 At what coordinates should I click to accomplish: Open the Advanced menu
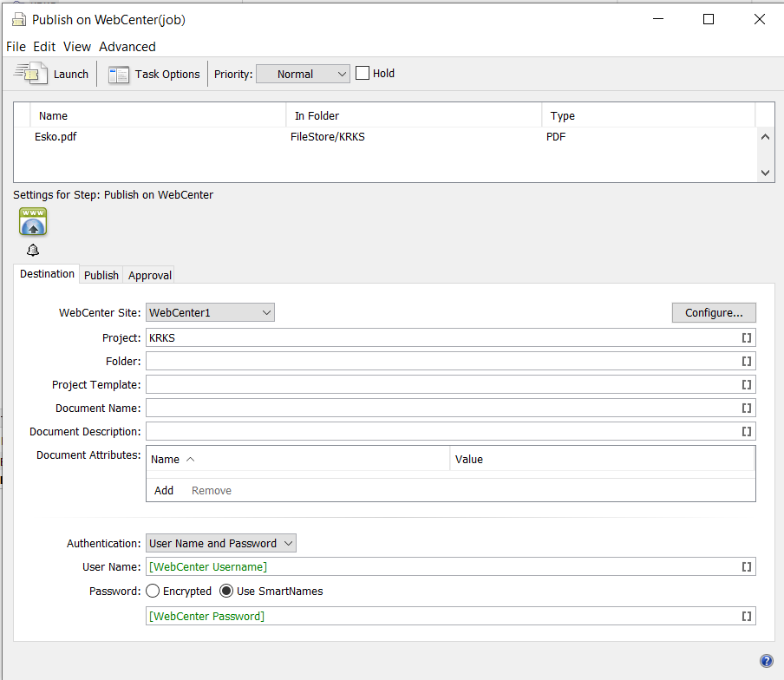[x=127, y=46]
